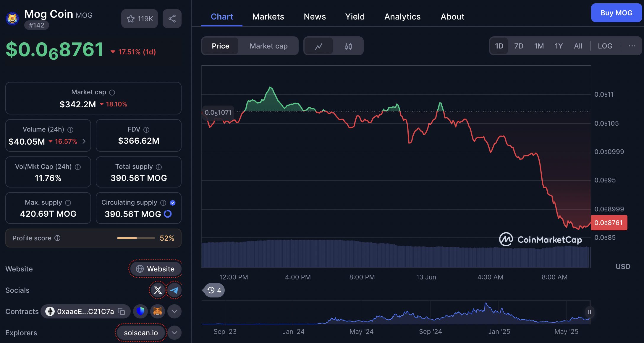Open solscan.io explorer link
The height and width of the screenshot is (343, 644).
141,333
